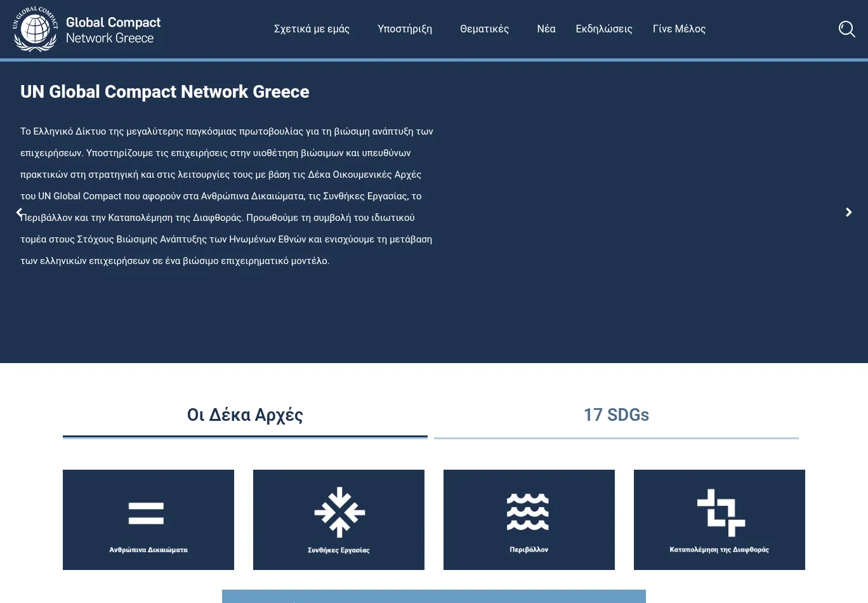Image resolution: width=868 pixels, height=603 pixels.
Task: Expand the Θεματικές dropdown menu
Action: [484, 29]
